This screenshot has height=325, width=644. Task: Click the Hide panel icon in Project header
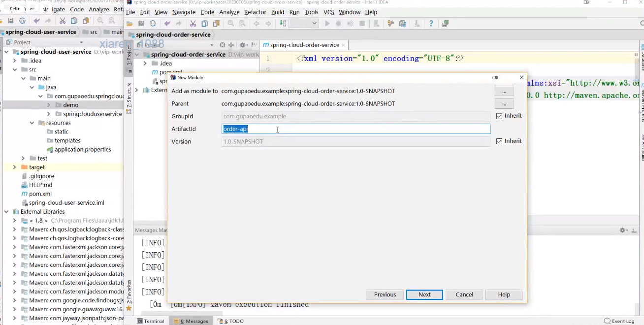254,45
